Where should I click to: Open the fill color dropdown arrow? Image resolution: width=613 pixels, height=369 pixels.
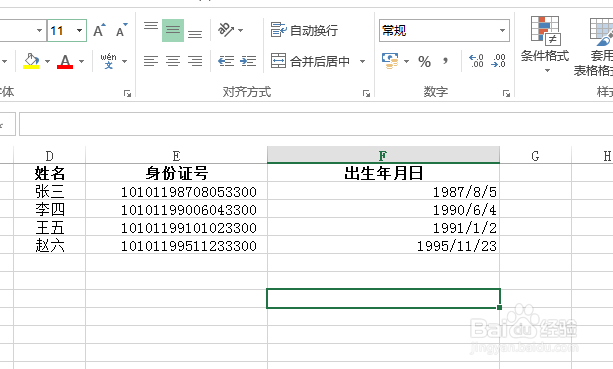[x=47, y=61]
